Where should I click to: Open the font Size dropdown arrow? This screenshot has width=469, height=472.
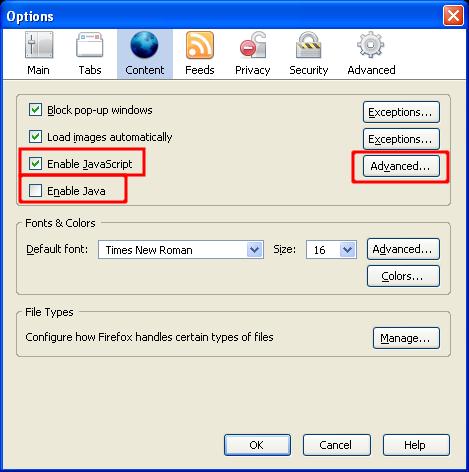pyautogui.click(x=347, y=249)
